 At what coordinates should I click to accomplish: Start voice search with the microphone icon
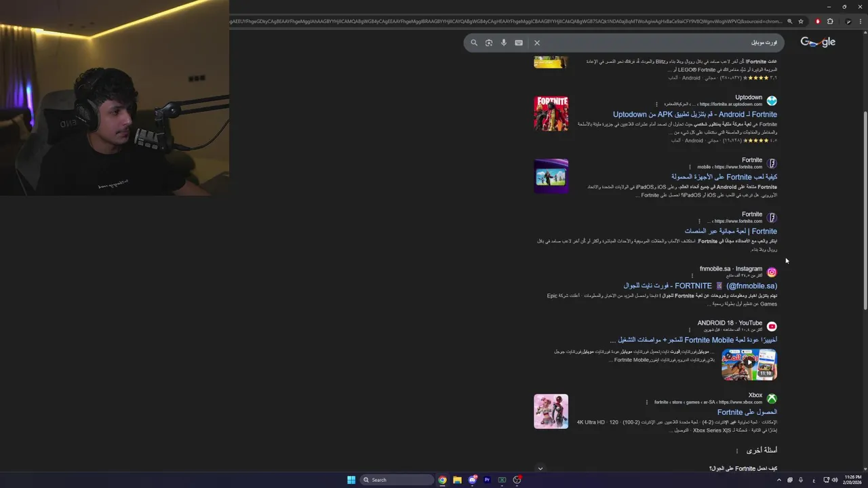click(504, 43)
